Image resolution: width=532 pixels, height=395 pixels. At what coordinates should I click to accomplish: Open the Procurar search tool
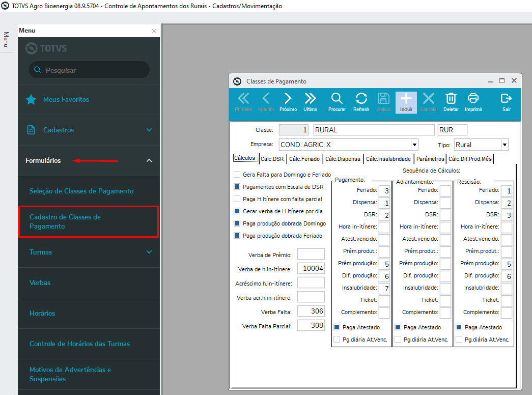[337, 102]
